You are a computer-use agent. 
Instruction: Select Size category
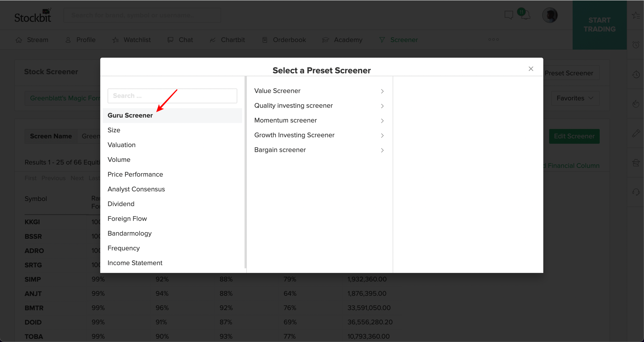tap(172, 130)
